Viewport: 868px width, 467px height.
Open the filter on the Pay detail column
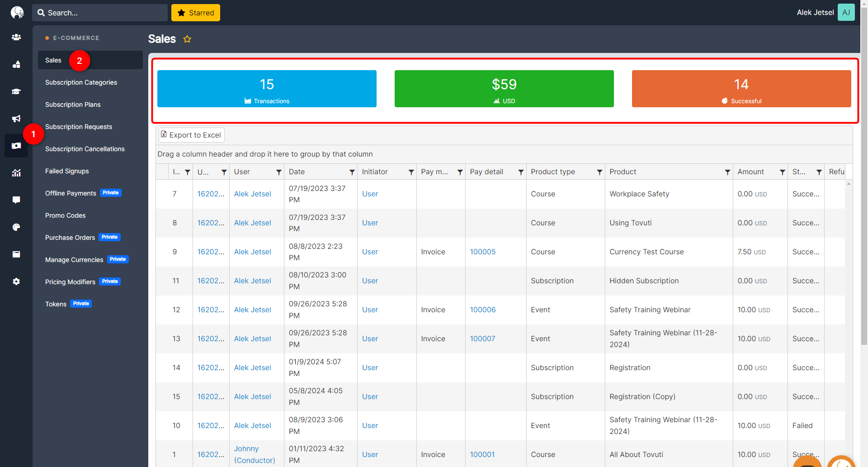point(521,172)
